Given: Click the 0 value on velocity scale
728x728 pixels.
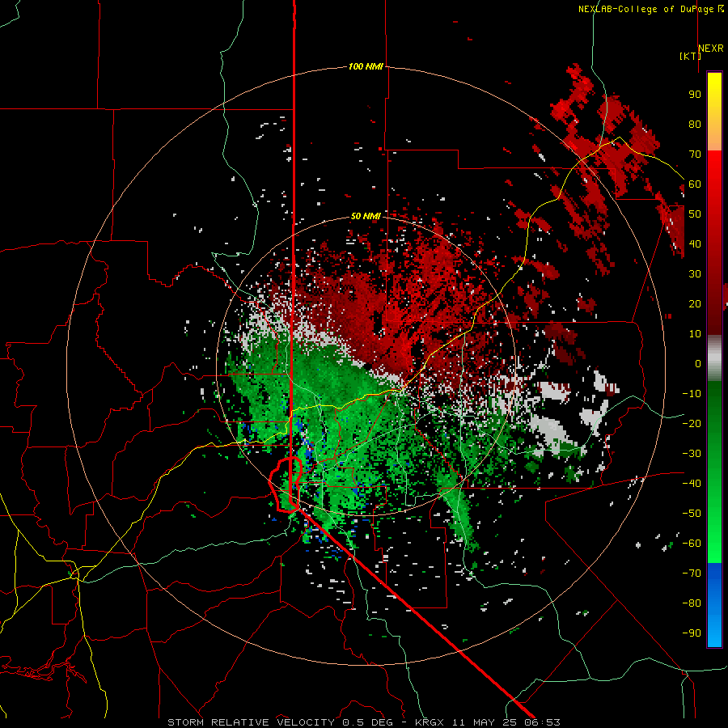Looking at the screenshot, I should (698, 363).
